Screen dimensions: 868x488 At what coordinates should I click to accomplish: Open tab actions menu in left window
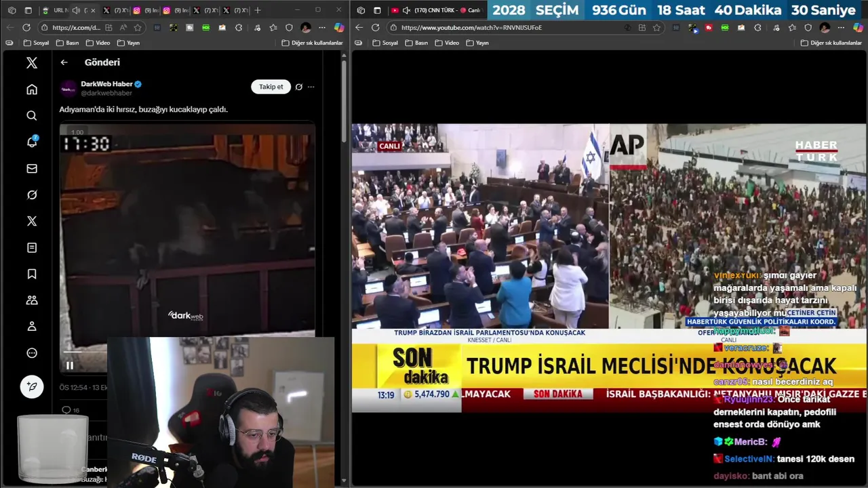coord(28,10)
